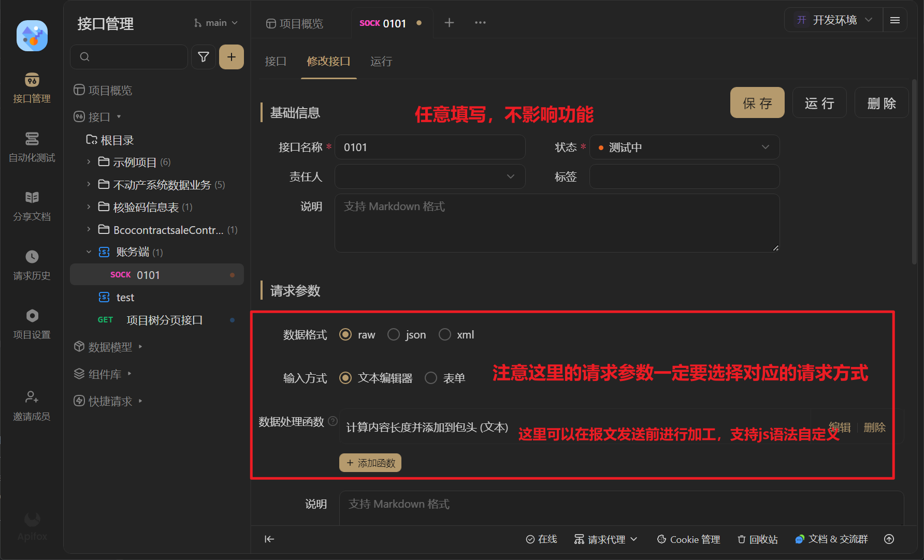This screenshot has width=924, height=560.
Task: Click the plus icon to add new item
Action: [x=232, y=57]
